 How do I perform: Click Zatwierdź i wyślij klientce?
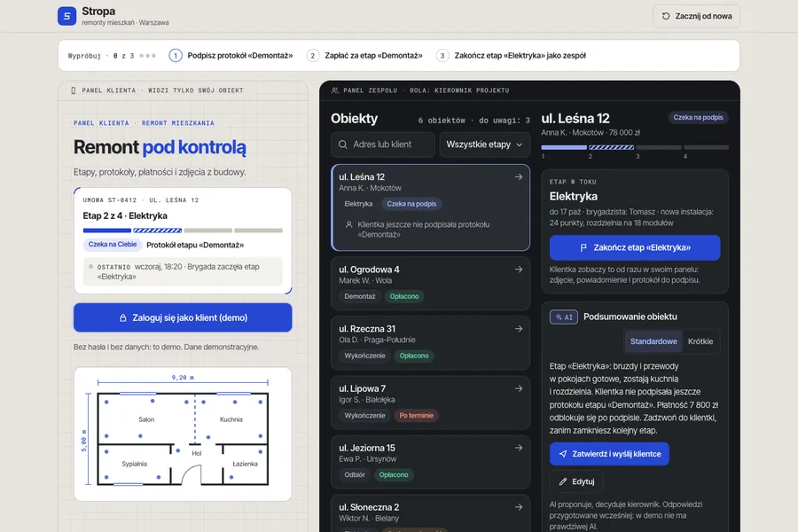pos(609,454)
